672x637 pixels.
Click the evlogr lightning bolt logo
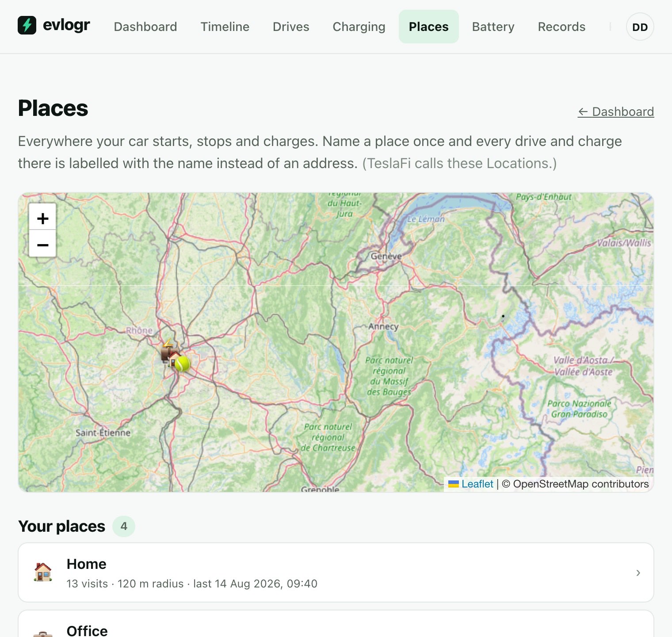point(27,25)
